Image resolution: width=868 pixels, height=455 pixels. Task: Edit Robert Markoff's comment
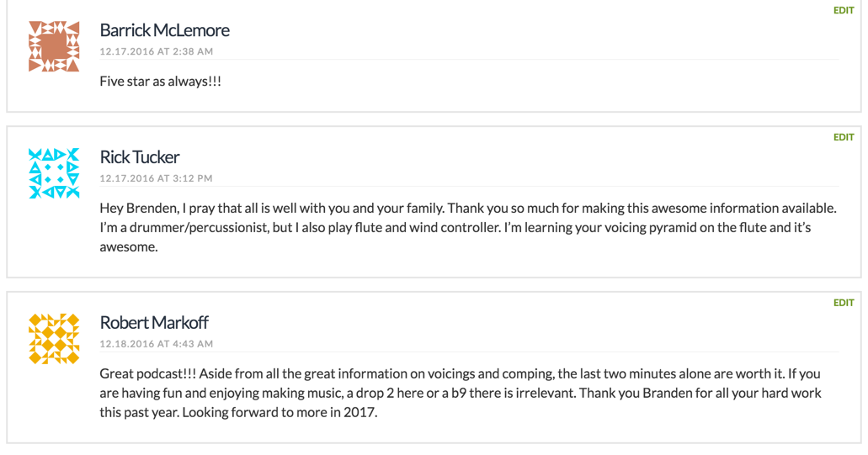click(x=844, y=303)
